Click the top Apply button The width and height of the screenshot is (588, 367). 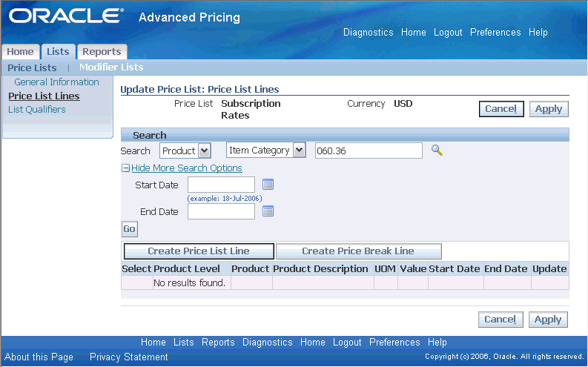click(x=549, y=109)
